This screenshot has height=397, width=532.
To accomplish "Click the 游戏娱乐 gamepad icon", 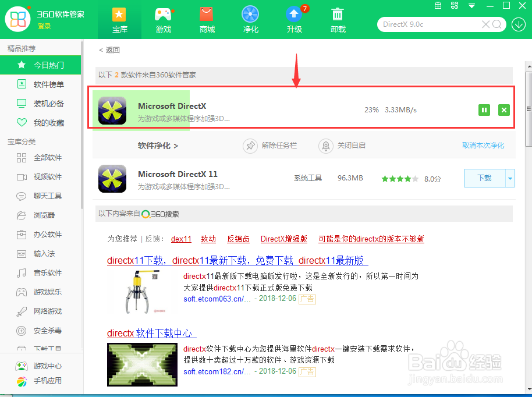I will point(22,292).
